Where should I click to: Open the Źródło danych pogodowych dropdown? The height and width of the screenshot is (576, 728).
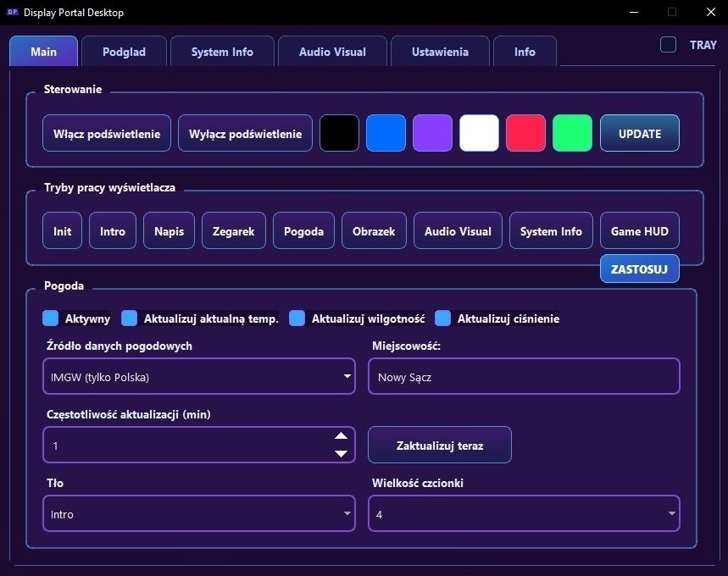coord(199,376)
